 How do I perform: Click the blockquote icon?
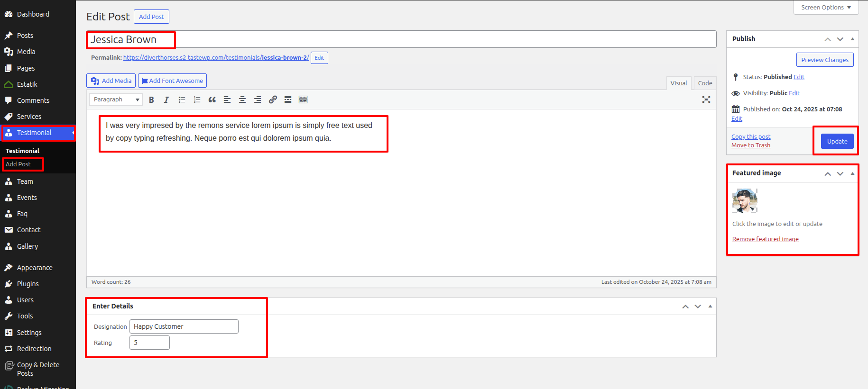pyautogui.click(x=212, y=100)
